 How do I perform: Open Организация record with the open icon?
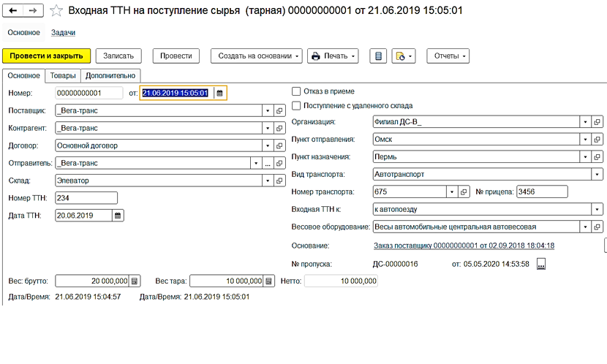click(x=597, y=122)
